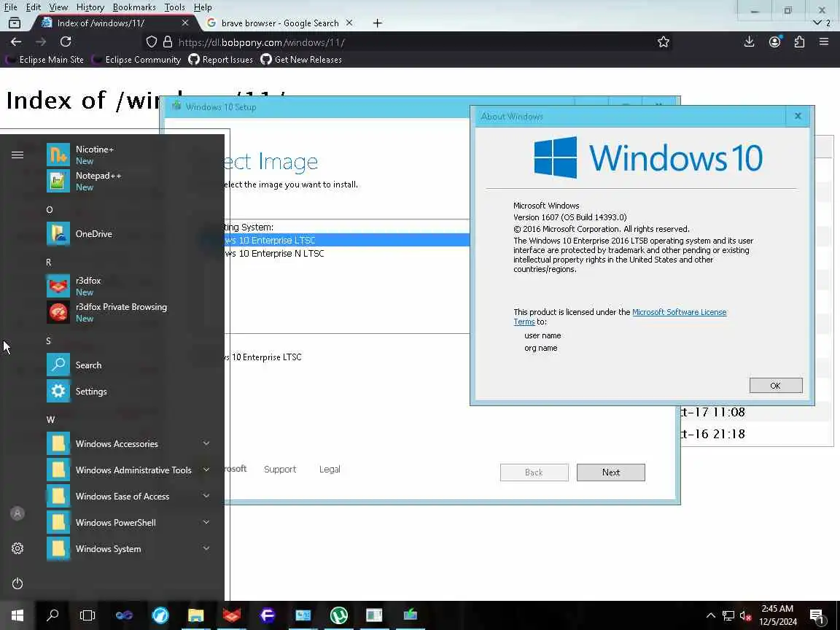This screenshot has width=840, height=630.
Task: Open Action Center notifications
Action: (816, 615)
